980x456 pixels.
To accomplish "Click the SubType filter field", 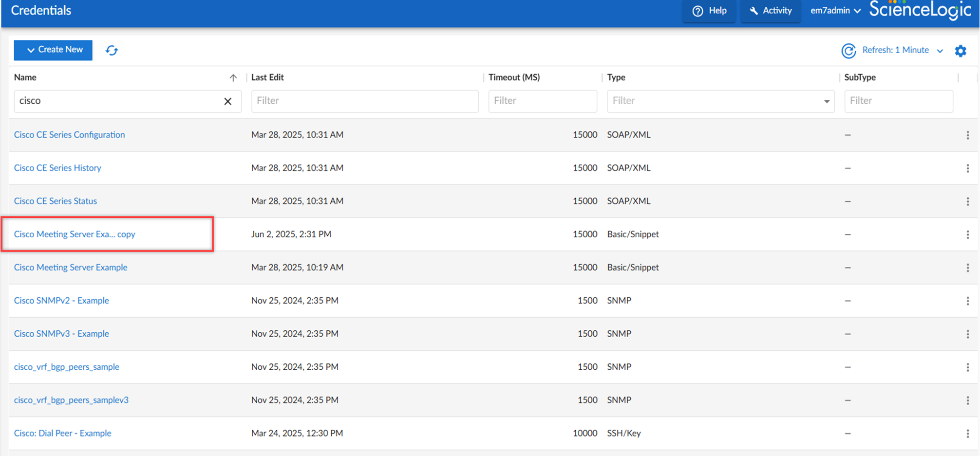I will coord(898,101).
